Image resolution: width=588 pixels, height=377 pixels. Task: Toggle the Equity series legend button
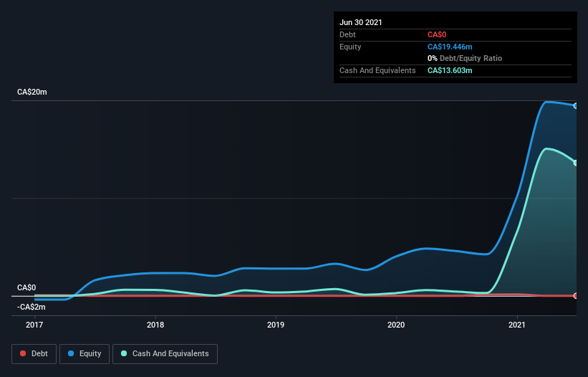point(85,354)
